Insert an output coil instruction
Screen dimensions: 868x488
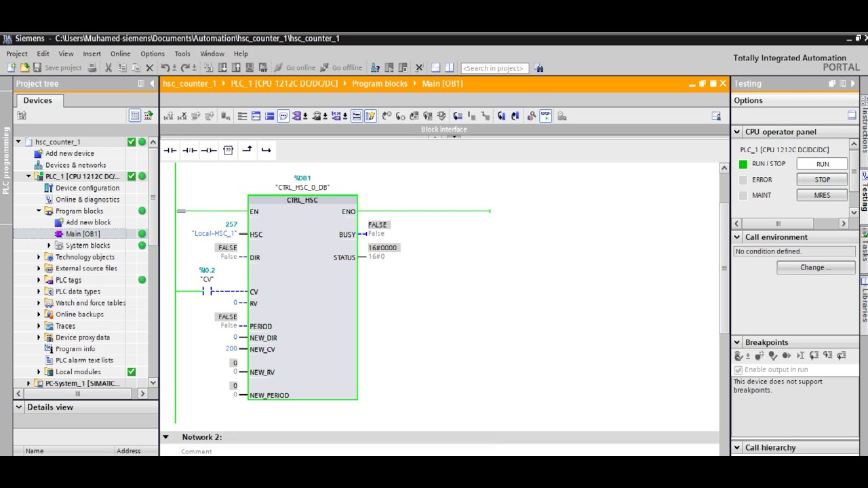click(209, 150)
